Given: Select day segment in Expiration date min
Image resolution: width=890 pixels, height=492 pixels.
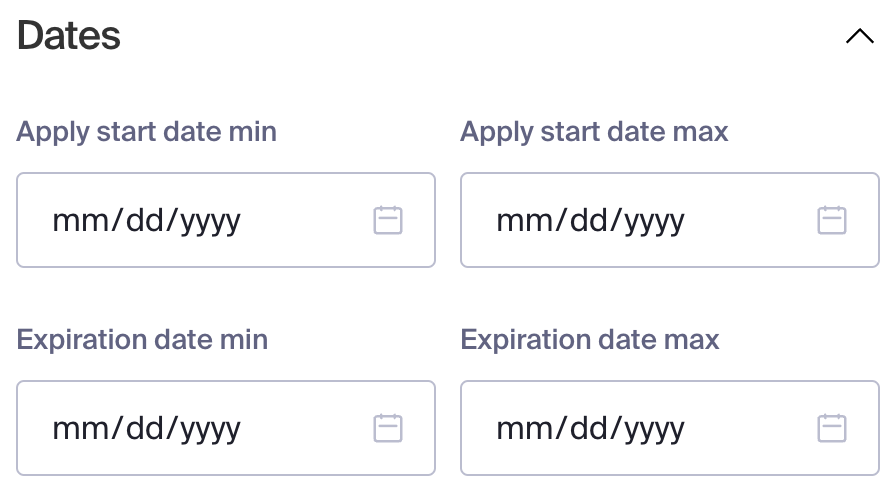Looking at the screenshot, I should tap(145, 428).
